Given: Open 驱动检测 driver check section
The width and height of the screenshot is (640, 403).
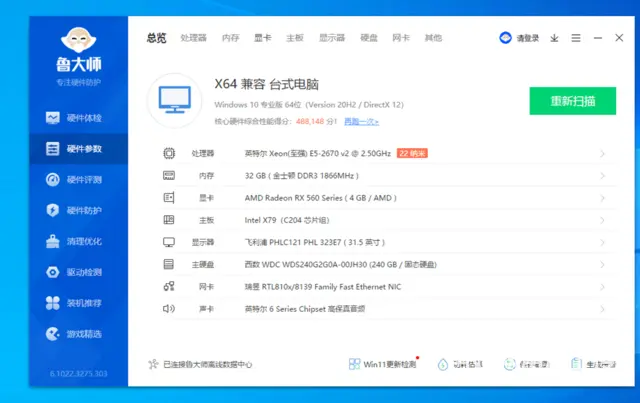Looking at the screenshot, I should (x=78, y=272).
